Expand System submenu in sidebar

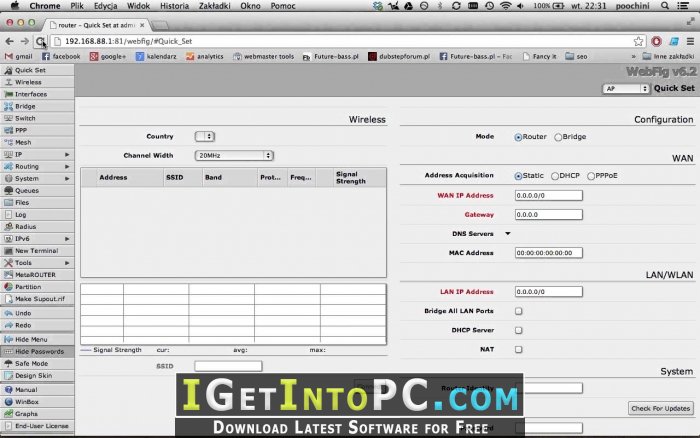pos(67,179)
